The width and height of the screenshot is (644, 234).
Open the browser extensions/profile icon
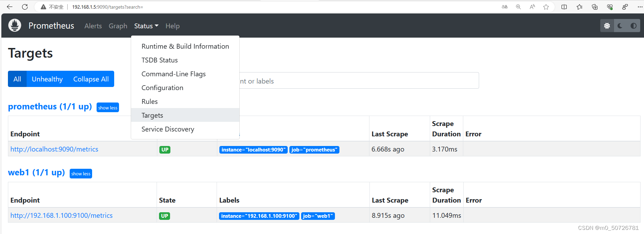pyautogui.click(x=625, y=7)
